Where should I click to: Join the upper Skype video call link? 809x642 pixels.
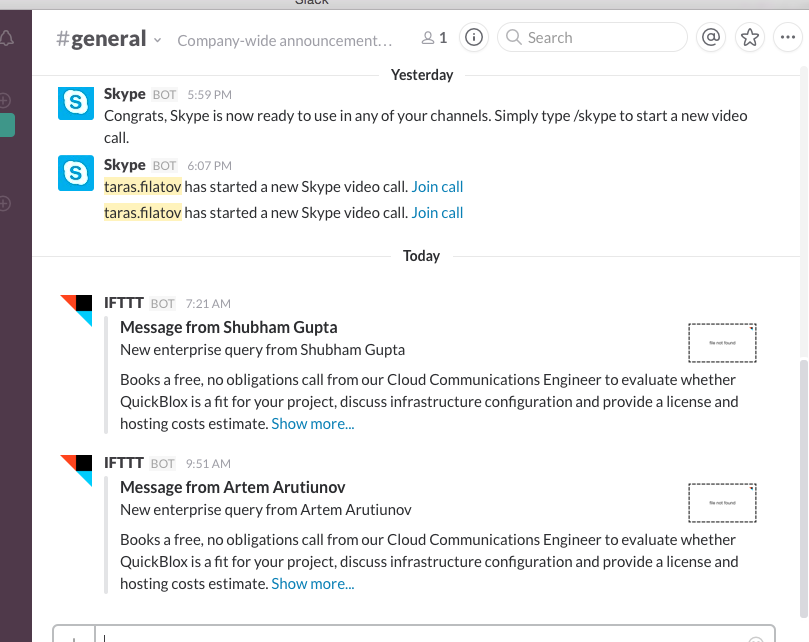(x=437, y=187)
